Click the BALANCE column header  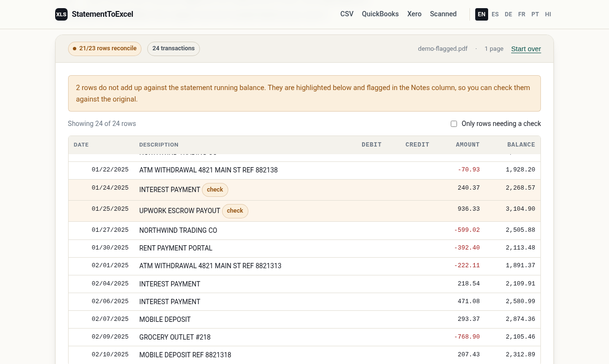(521, 145)
